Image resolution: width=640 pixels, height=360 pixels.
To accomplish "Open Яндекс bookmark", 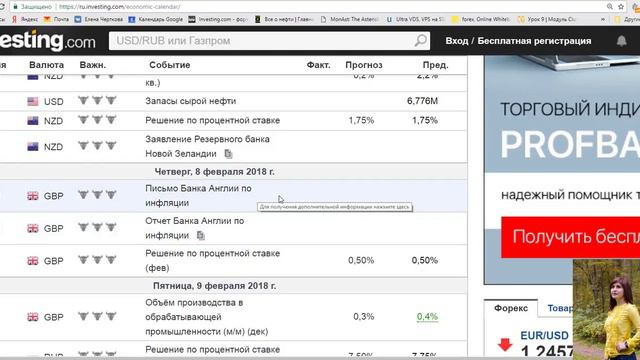I will tap(25, 19).
